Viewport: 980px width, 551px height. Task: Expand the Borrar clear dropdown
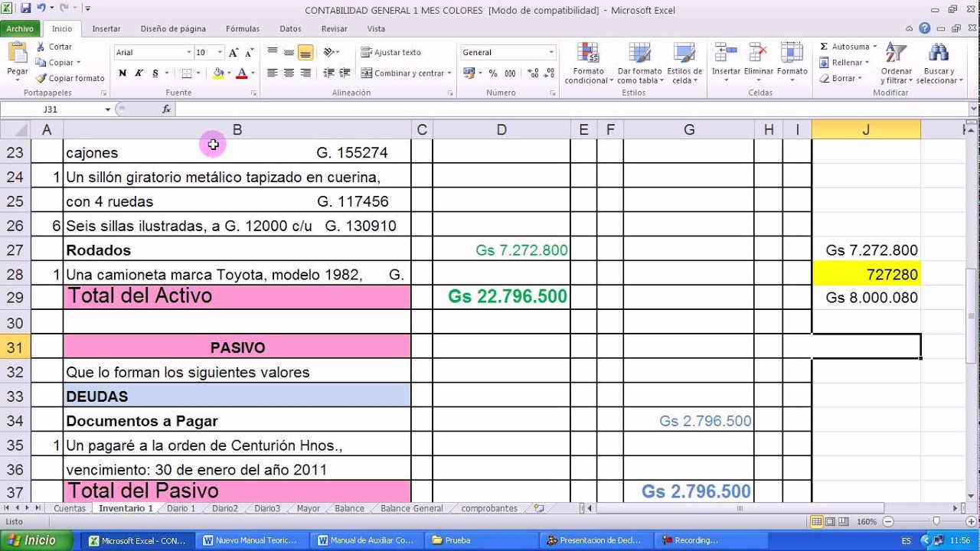click(860, 78)
